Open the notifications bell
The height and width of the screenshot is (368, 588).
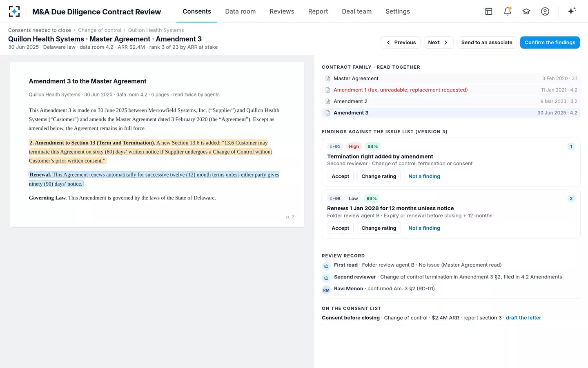click(x=508, y=11)
